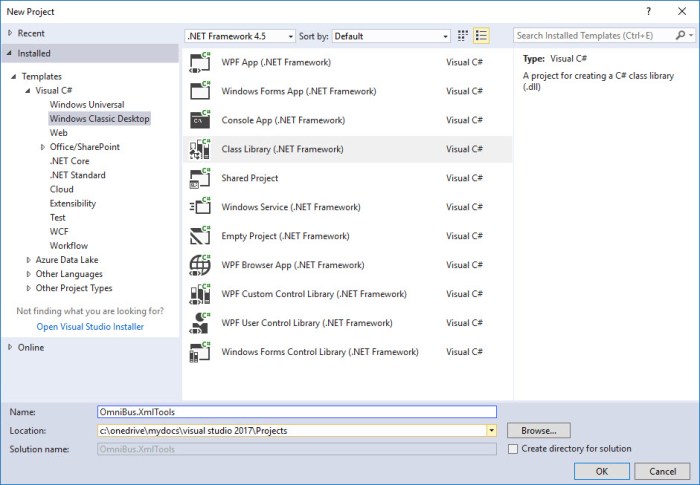Select the Shared Project icon
Image resolution: width=700 pixels, height=485 pixels.
[199, 178]
